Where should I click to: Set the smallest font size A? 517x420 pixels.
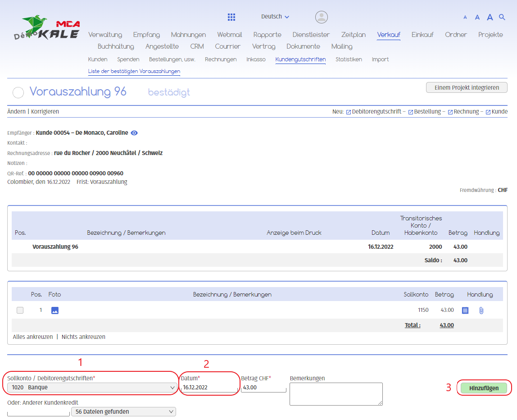click(465, 18)
